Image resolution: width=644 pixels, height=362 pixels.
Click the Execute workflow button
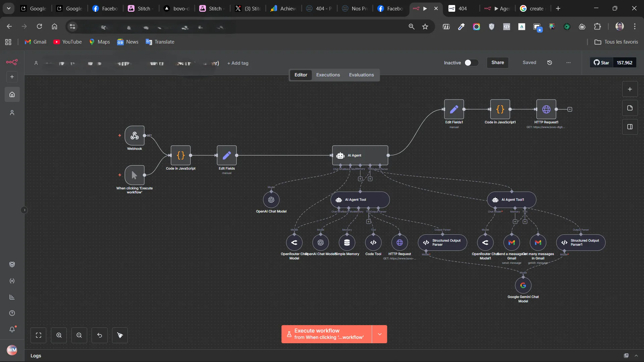326,334
